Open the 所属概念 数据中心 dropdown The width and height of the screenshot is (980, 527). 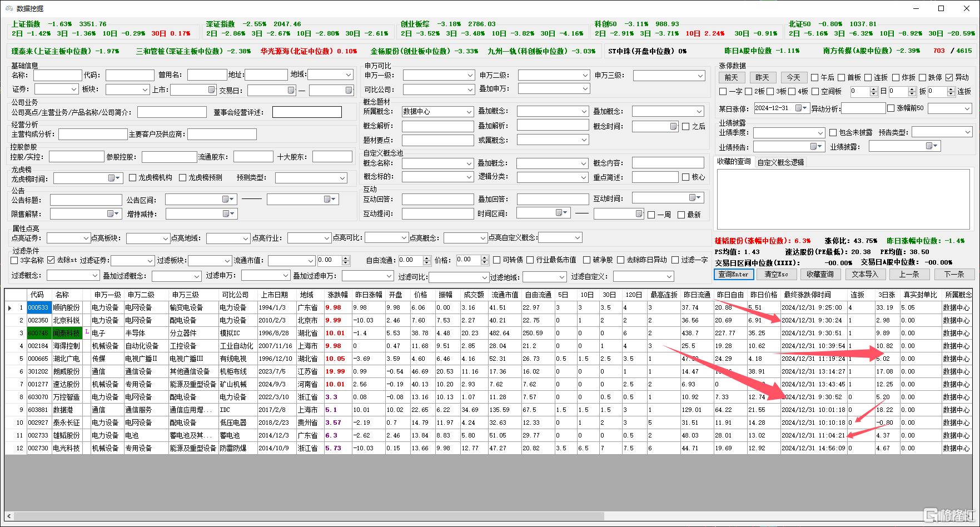[469, 112]
